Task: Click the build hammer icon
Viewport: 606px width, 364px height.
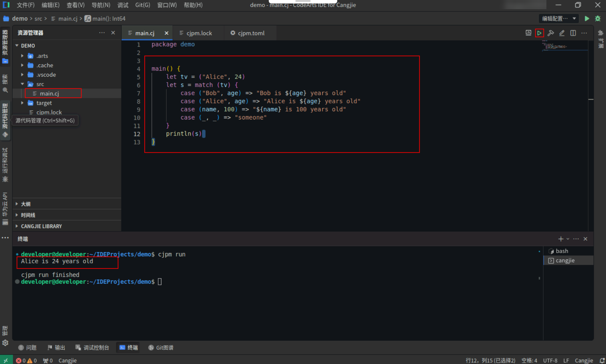Action: click(x=551, y=33)
